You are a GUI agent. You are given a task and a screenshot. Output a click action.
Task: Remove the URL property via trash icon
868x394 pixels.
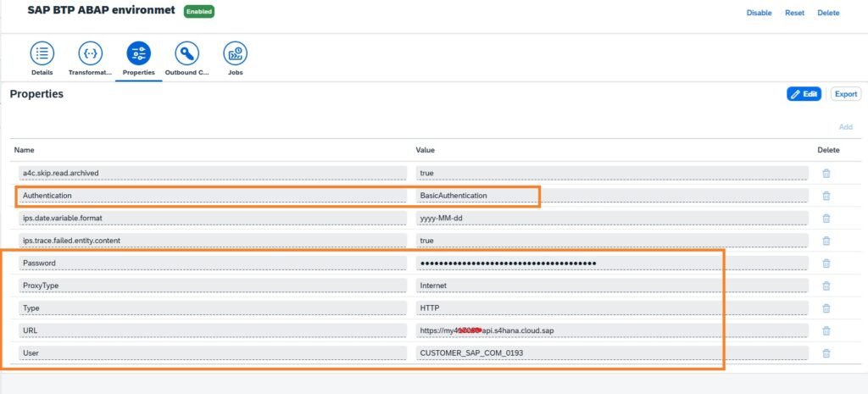826,330
